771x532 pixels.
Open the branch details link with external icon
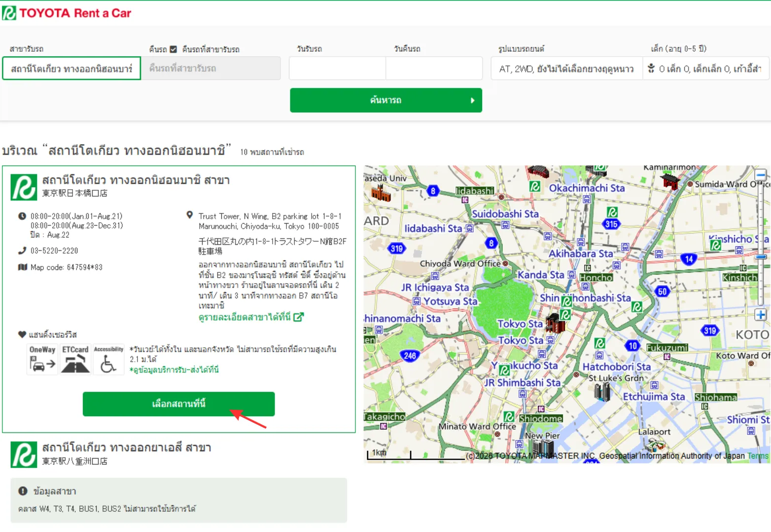coord(251,317)
